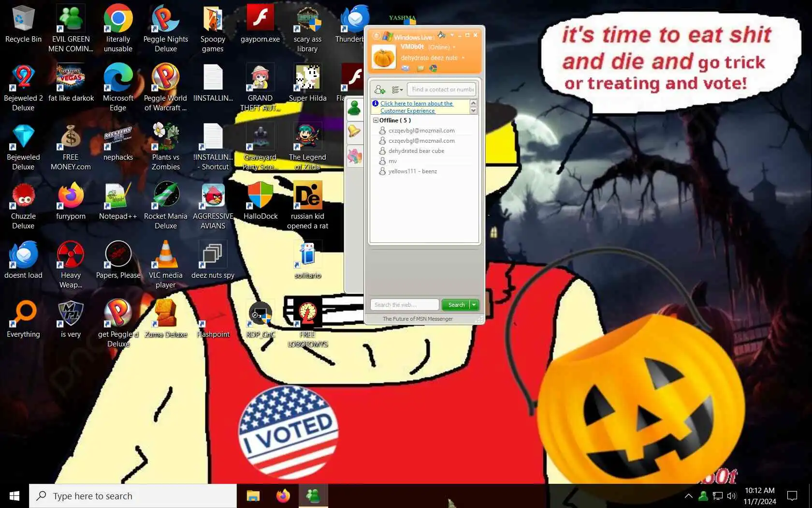Select the Microsoft Edge desktop icon
The width and height of the screenshot is (812, 508).
(x=118, y=87)
